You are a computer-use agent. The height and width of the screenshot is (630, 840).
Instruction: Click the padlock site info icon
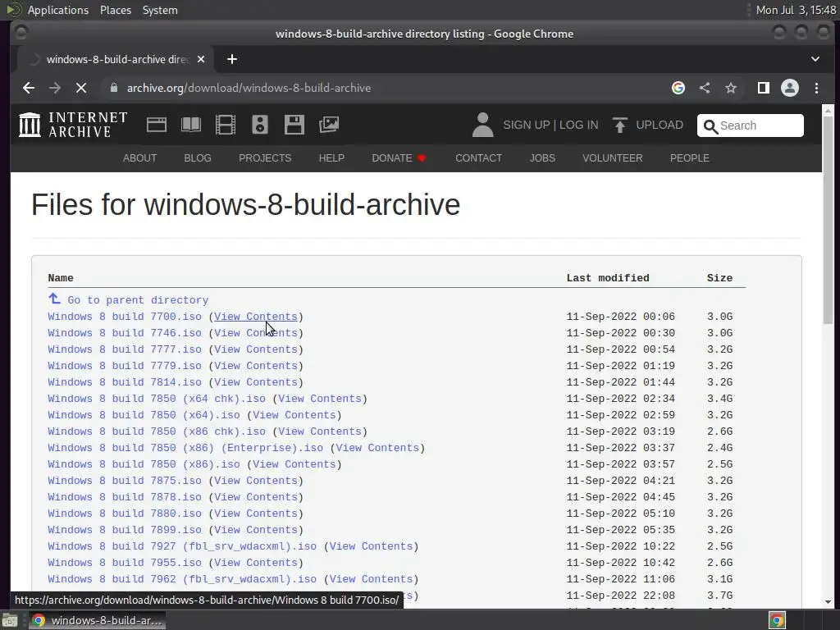pos(113,88)
